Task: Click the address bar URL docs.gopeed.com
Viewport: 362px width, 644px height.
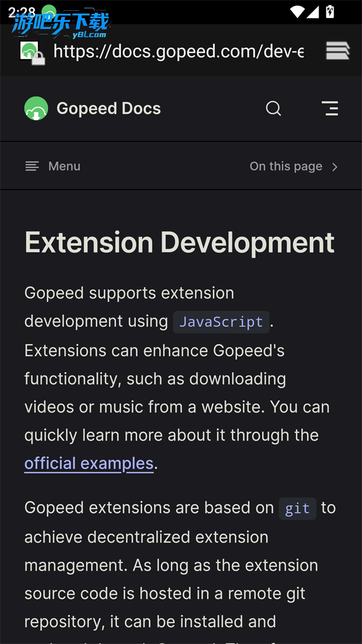Action: (179, 51)
